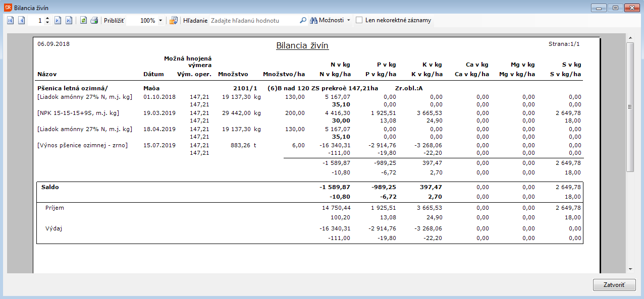Click the scrollbar up arrow
Viewport: 644px width, 299px height.
pyautogui.click(x=630, y=38)
